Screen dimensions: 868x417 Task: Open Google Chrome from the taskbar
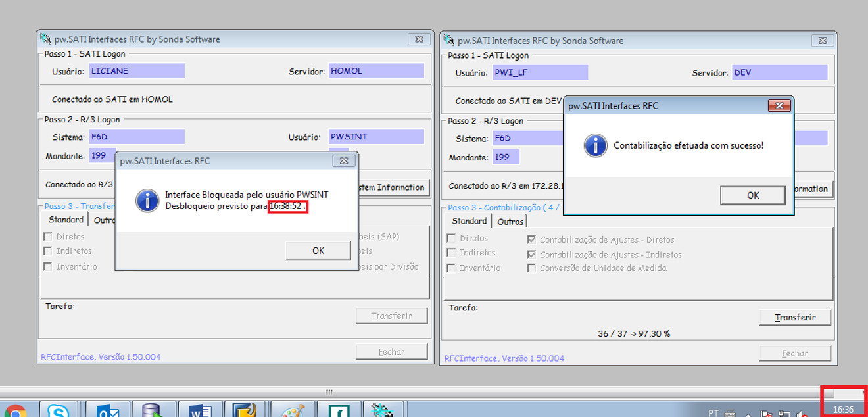tap(14, 411)
